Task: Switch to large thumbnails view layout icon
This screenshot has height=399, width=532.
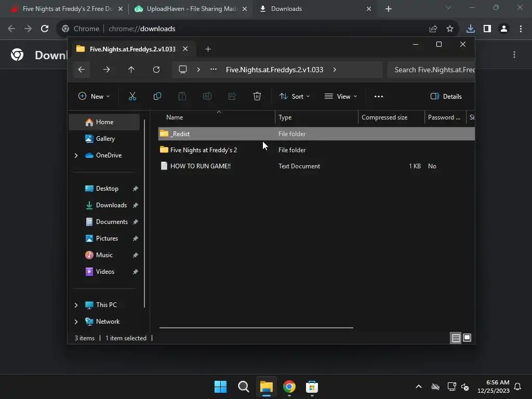Action: click(x=467, y=338)
